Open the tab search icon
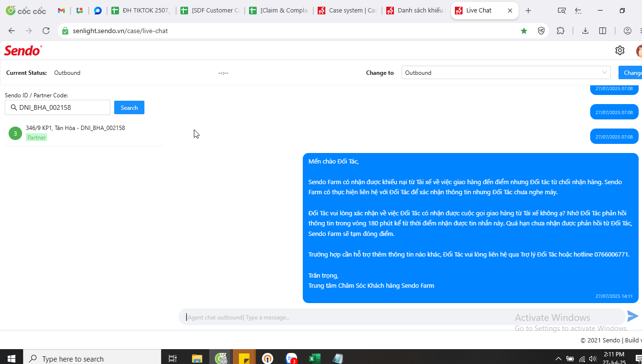 coord(562,11)
